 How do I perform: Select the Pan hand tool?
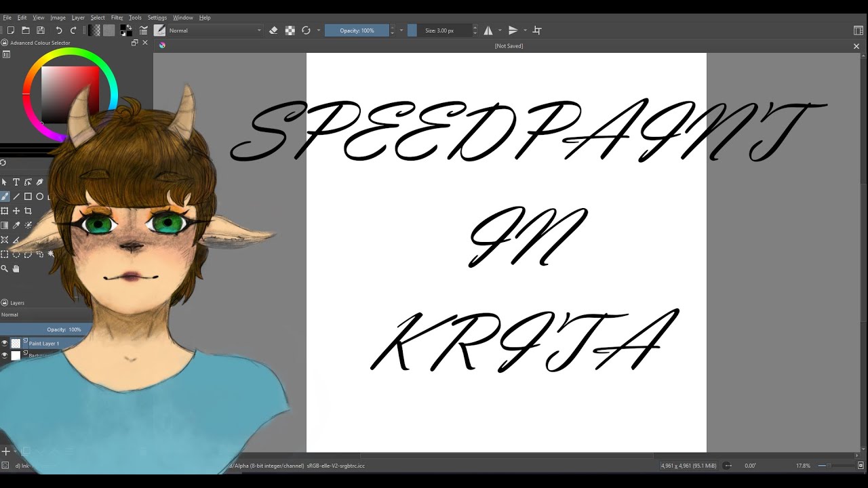pos(16,268)
